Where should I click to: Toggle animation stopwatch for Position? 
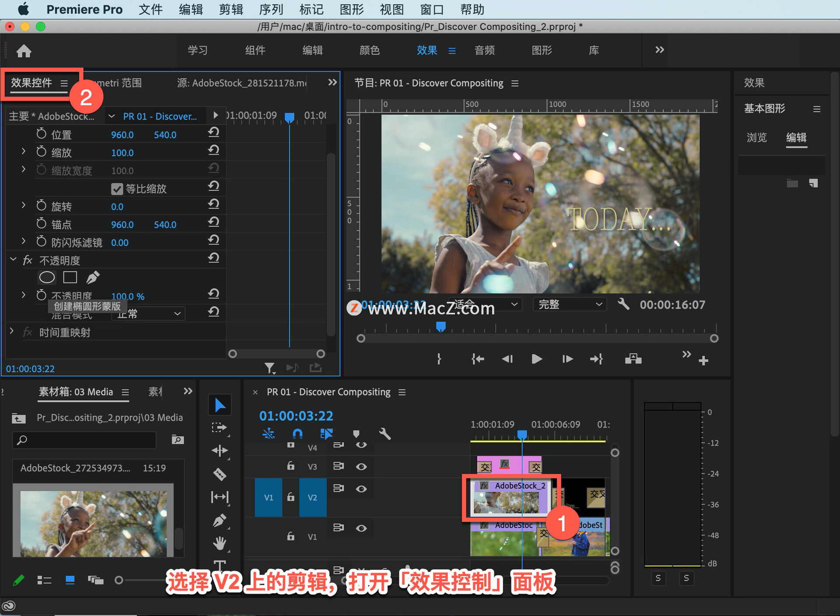(41, 133)
